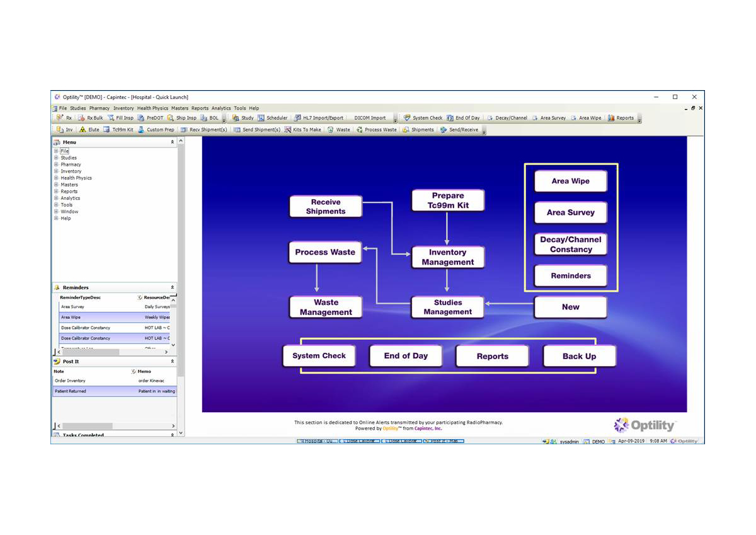Click the Back Up button
756x535 pixels.
click(x=579, y=356)
